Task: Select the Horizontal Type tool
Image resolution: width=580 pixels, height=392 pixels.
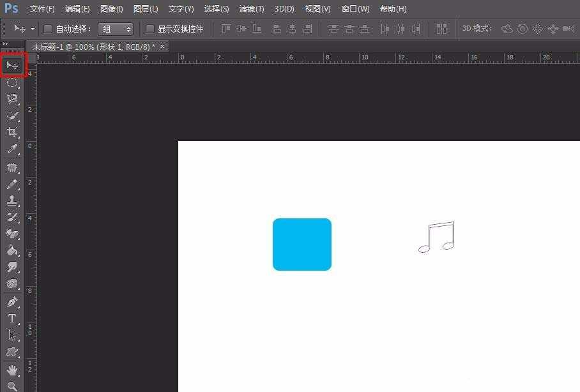Action: click(11, 319)
